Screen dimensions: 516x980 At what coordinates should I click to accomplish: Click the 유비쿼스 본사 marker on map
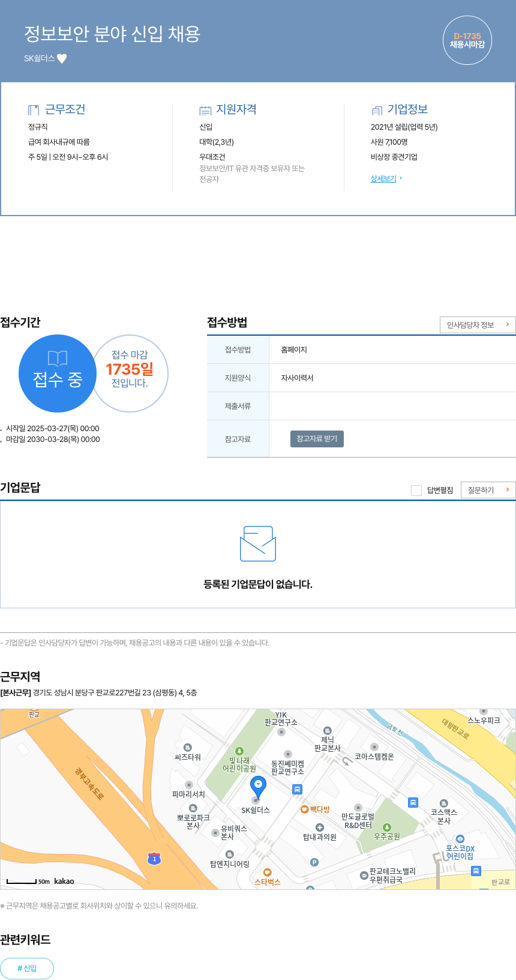coord(215,833)
